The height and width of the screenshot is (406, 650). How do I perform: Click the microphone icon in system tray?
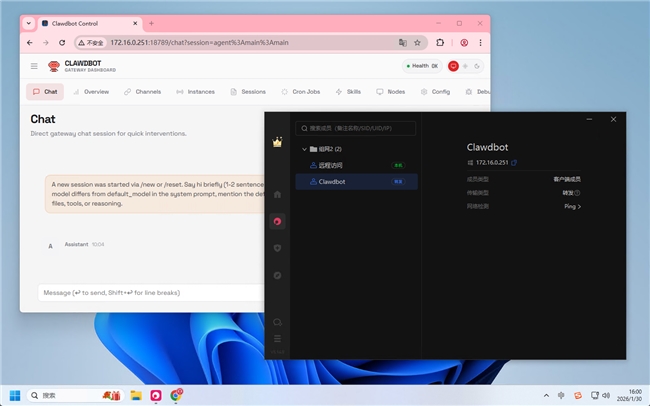[561, 395]
